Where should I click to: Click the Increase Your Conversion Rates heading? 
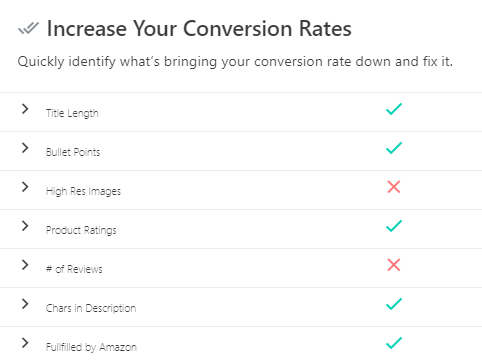click(x=199, y=28)
